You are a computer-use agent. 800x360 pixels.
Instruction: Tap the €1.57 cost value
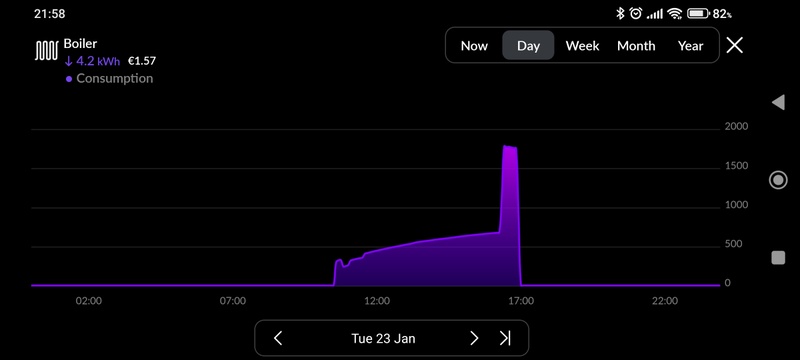[x=142, y=62]
